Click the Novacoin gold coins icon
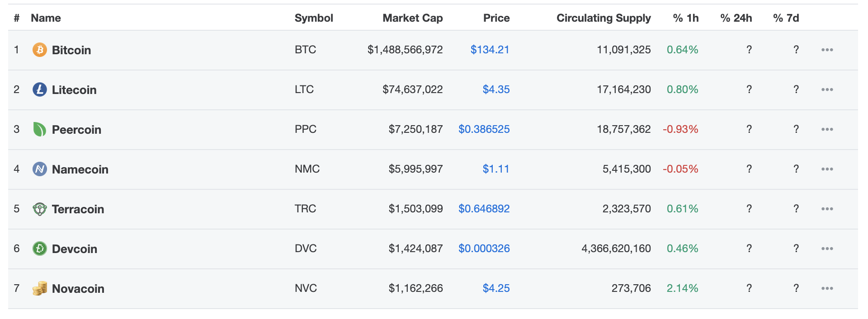Screen dimensions: 868x319 (40, 288)
